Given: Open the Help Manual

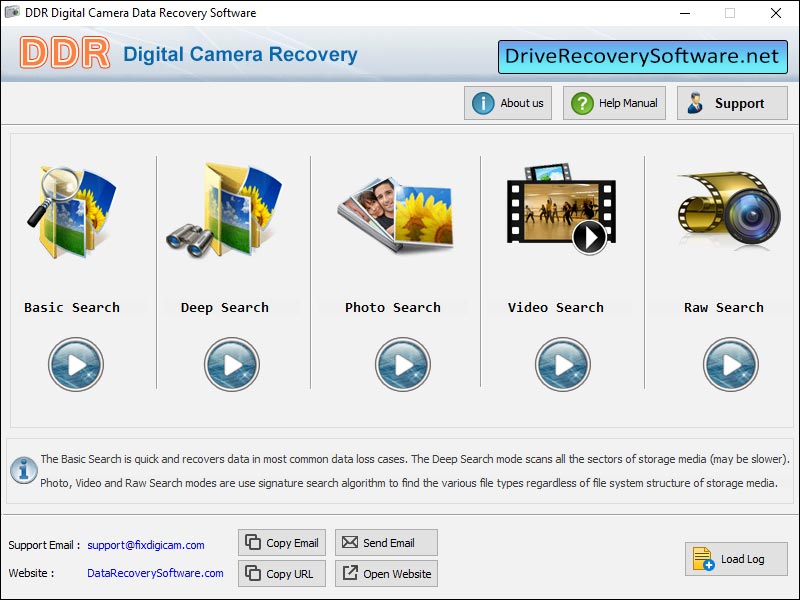Looking at the screenshot, I should pos(614,103).
